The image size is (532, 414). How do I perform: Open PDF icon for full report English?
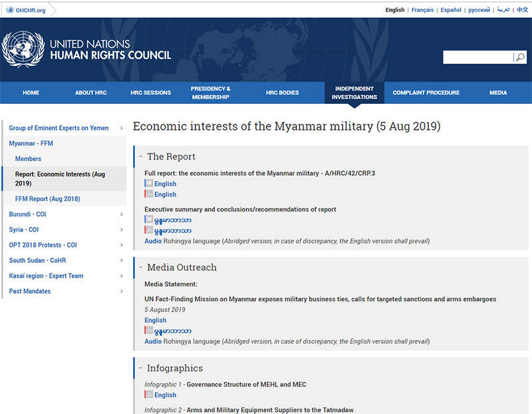click(148, 194)
